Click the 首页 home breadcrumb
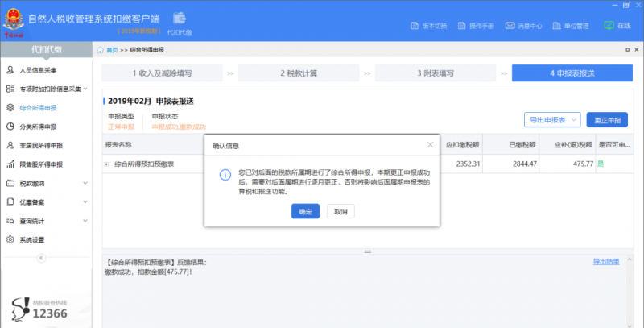The width and height of the screenshot is (644, 328). coord(112,50)
